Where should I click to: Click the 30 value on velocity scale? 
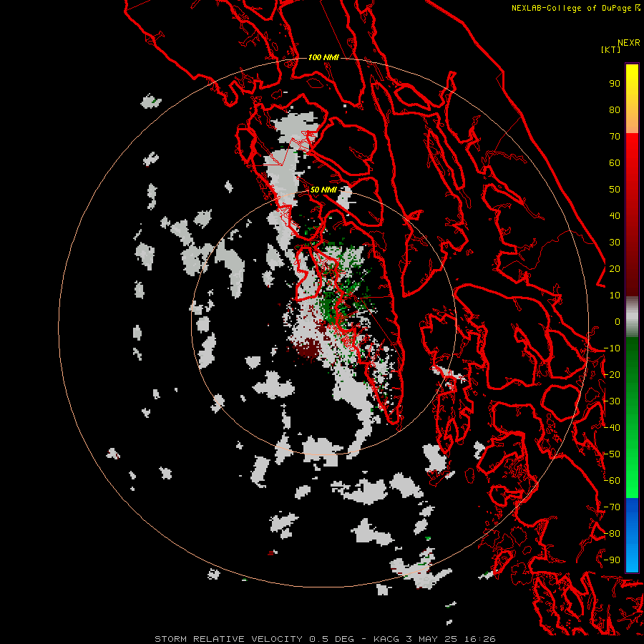pyautogui.click(x=615, y=243)
